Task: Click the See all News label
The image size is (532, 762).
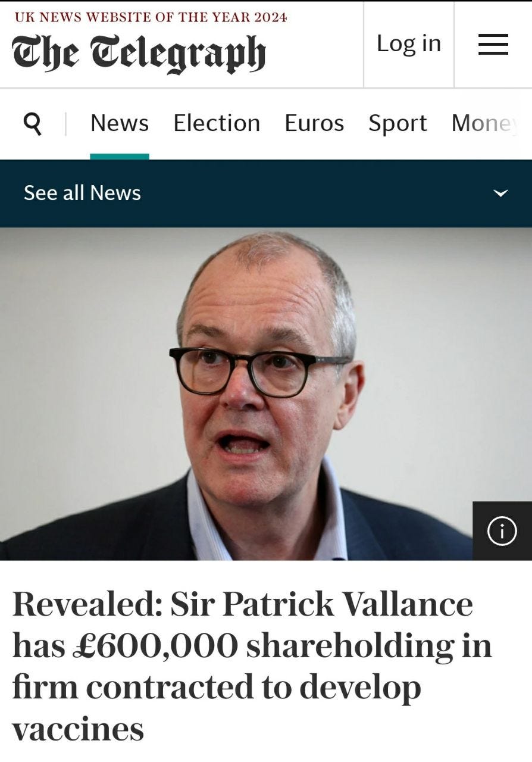Action: (82, 193)
